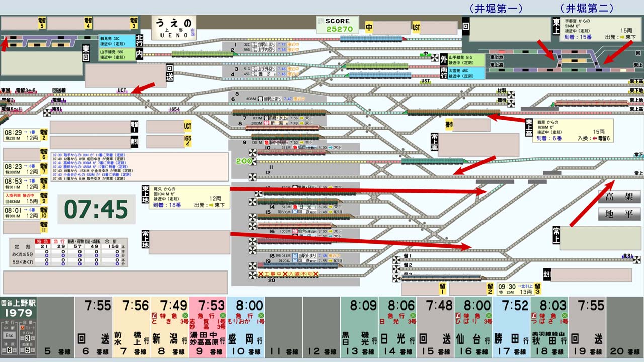
Task: Click the 機待 track pinwheel signal
Action: tap(511, 103)
